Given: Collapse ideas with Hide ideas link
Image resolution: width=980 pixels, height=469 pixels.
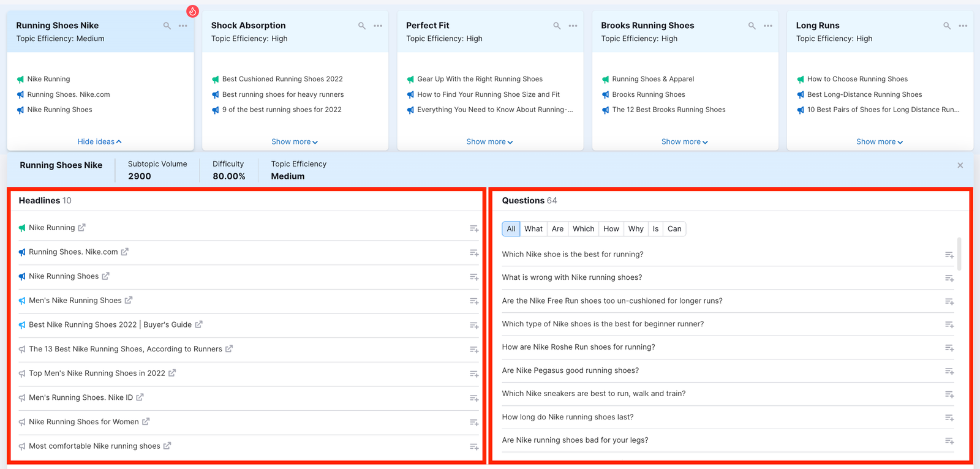Looking at the screenshot, I should pos(99,141).
